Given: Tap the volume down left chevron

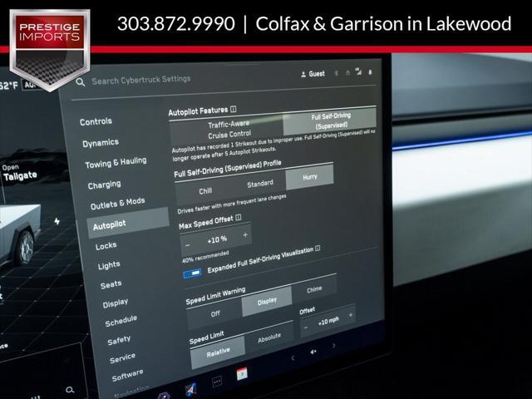Looking at the screenshot, I should point(293,357).
